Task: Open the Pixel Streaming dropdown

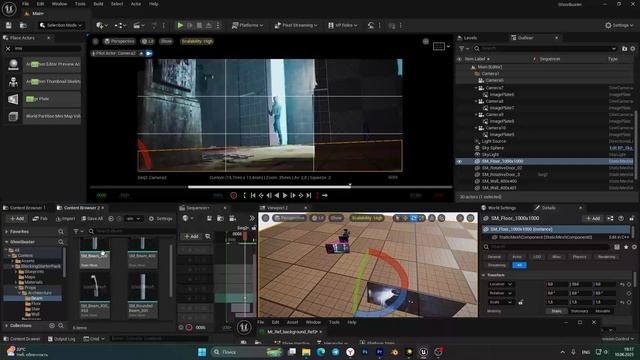Action: click(296, 25)
